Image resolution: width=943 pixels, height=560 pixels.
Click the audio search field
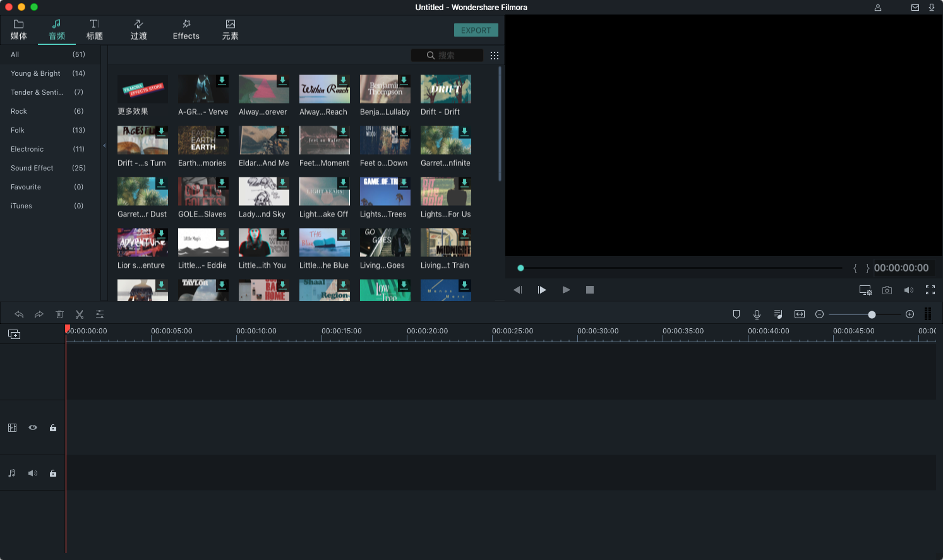[447, 56]
